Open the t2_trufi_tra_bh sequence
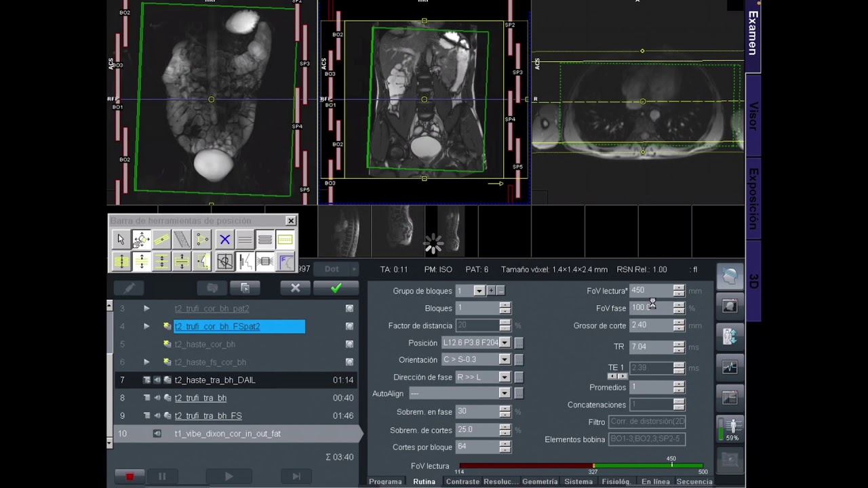Viewport: 868px width, 488px height. click(201, 398)
